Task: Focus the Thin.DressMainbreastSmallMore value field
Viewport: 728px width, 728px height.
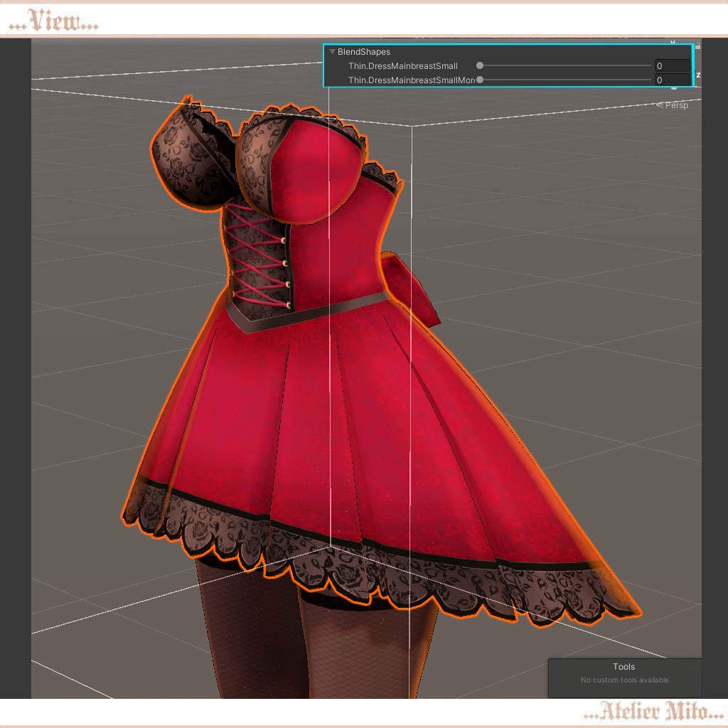Action: pyautogui.click(x=672, y=80)
